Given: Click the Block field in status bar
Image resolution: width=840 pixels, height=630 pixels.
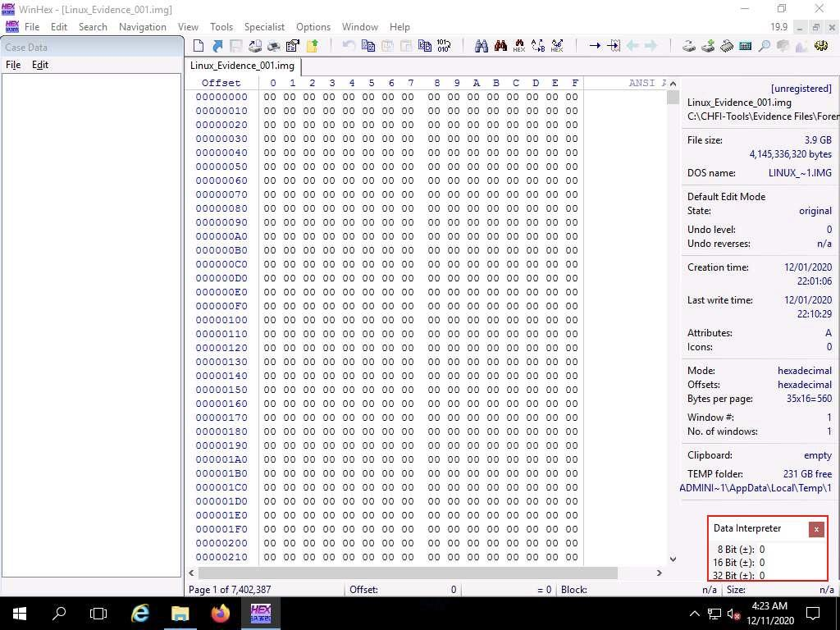Looking at the screenshot, I should [x=639, y=589].
